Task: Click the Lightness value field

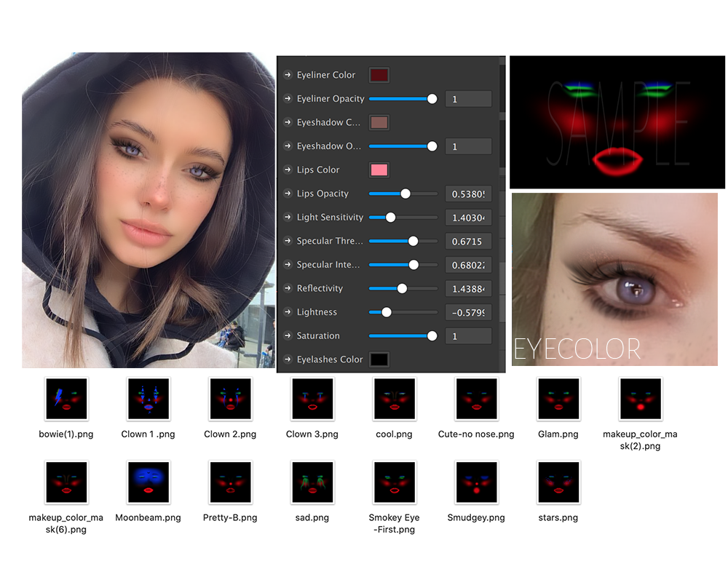Action: (x=468, y=312)
